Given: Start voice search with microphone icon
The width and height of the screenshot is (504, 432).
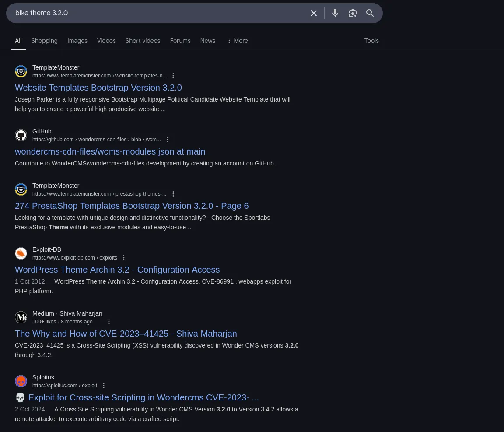Looking at the screenshot, I should tap(335, 13).
